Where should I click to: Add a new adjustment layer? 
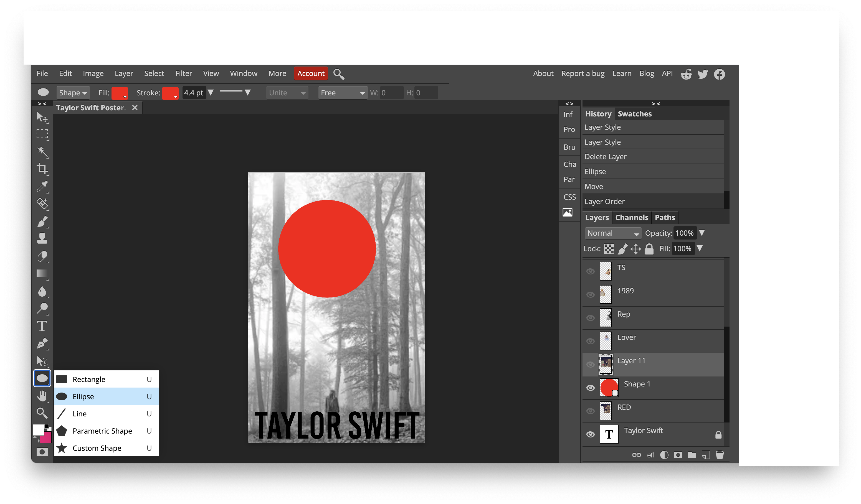665,455
